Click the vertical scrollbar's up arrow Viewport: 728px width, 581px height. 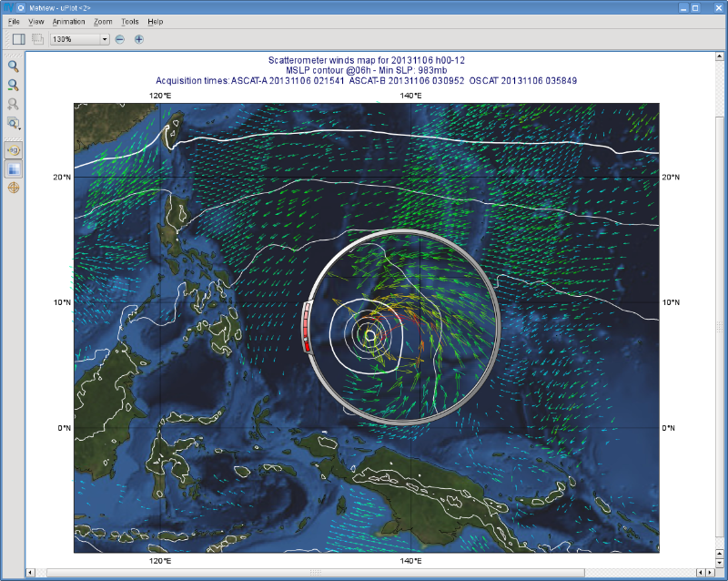coord(722,57)
